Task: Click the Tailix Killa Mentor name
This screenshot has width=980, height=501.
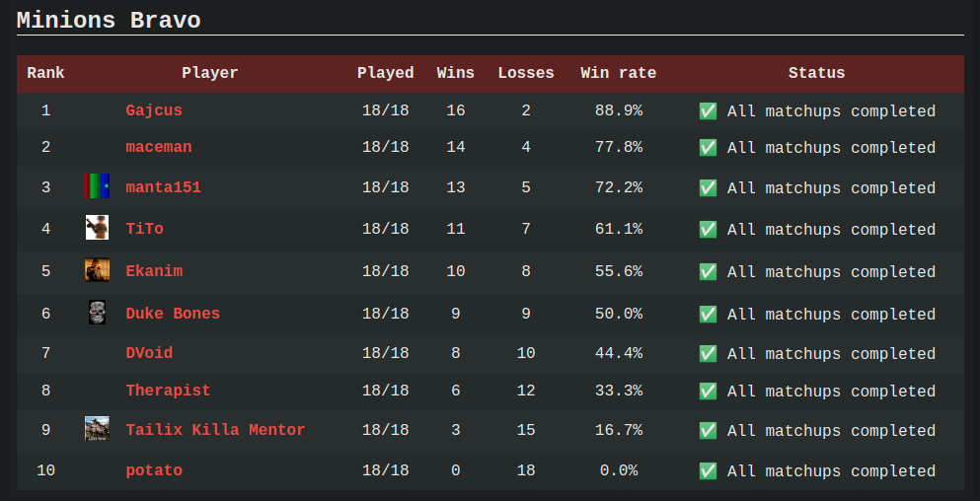Action: [215, 430]
